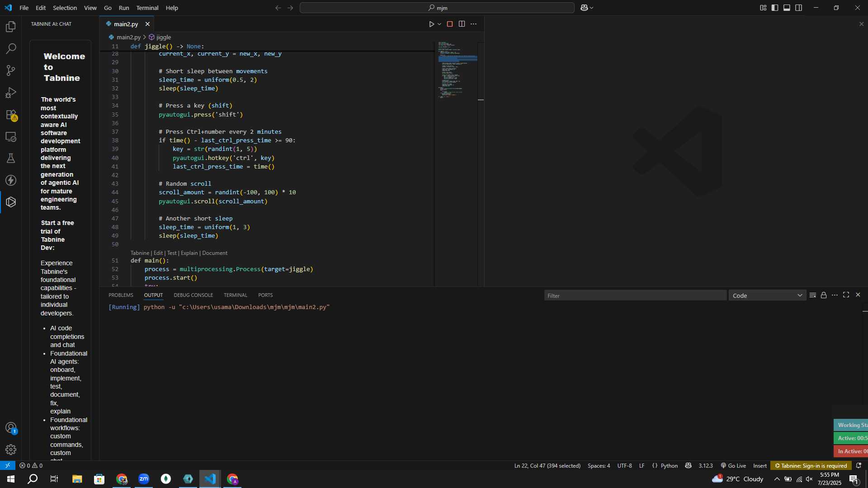Click the Tabnine Document code lens
Viewport: 868px width, 488px height.
pyautogui.click(x=215, y=253)
